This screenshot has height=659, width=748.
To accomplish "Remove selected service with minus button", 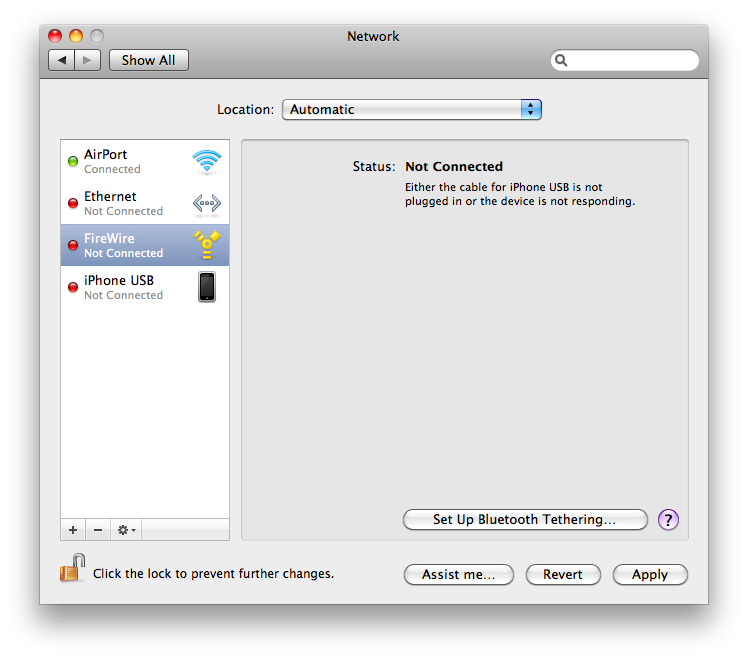I will tap(98, 530).
